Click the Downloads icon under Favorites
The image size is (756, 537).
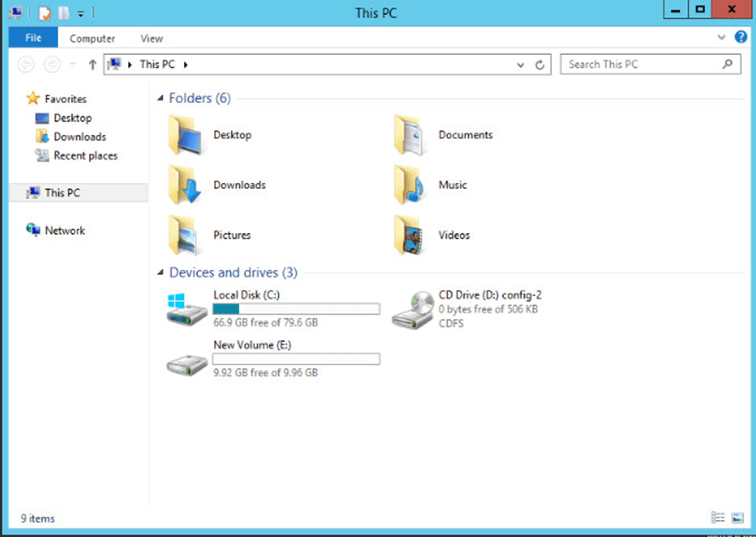click(x=42, y=136)
